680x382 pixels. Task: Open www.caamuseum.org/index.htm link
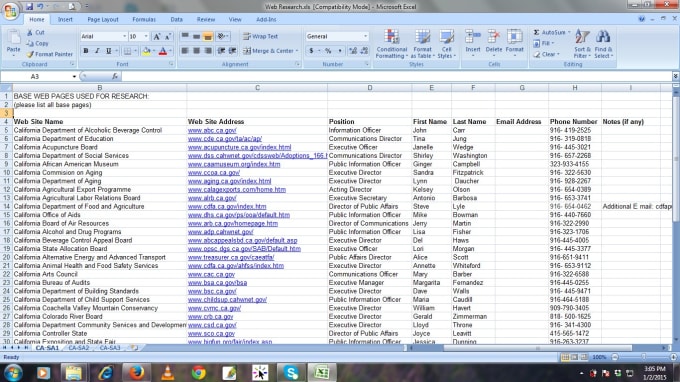[234, 164]
